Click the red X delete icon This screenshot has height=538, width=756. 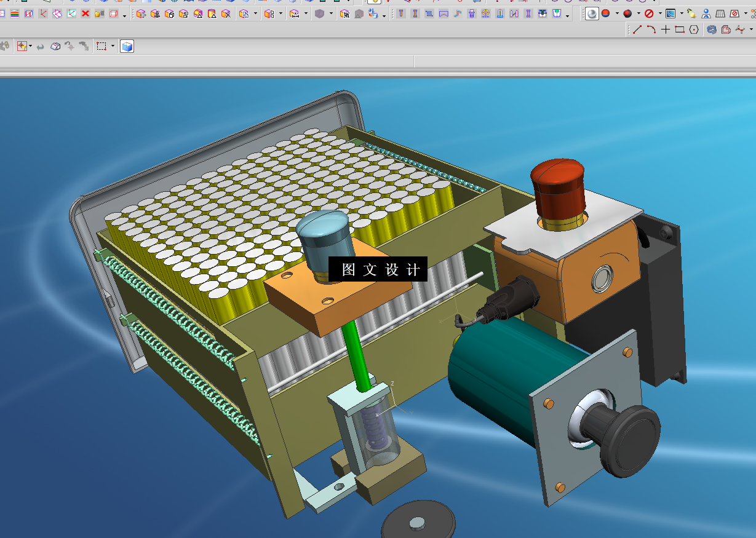point(86,14)
